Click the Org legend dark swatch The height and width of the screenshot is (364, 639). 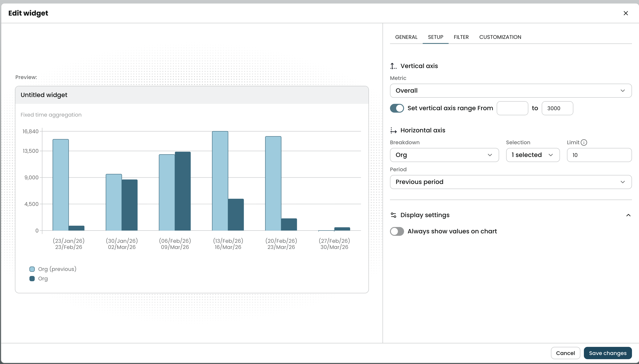pos(32,279)
